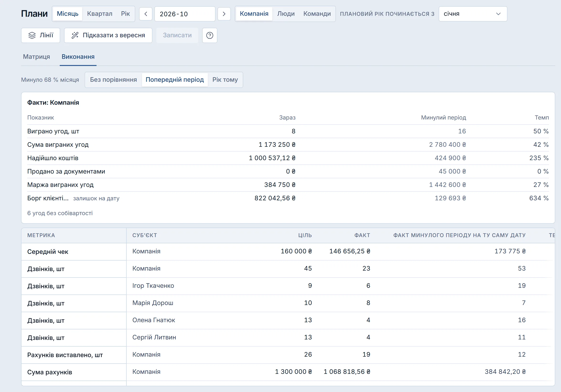Viewport: 561px width, 392px height.
Task: Switch scope to Компанія
Action: click(x=254, y=14)
